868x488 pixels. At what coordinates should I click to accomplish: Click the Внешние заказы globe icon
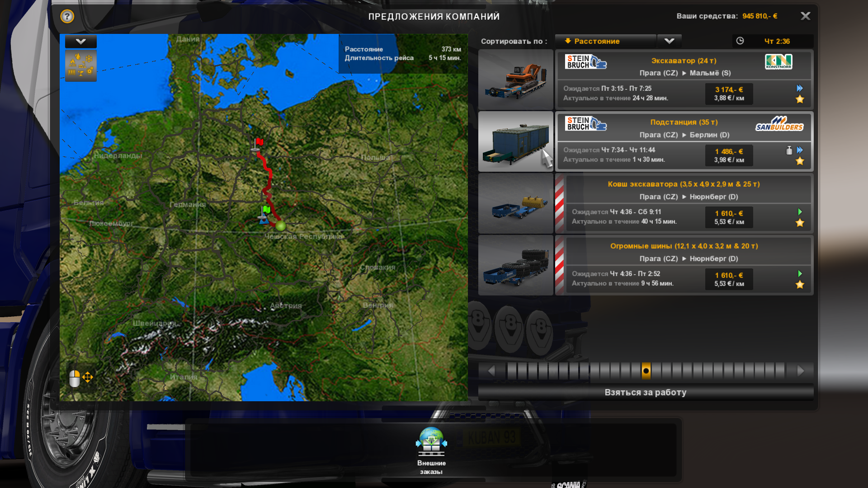431,442
